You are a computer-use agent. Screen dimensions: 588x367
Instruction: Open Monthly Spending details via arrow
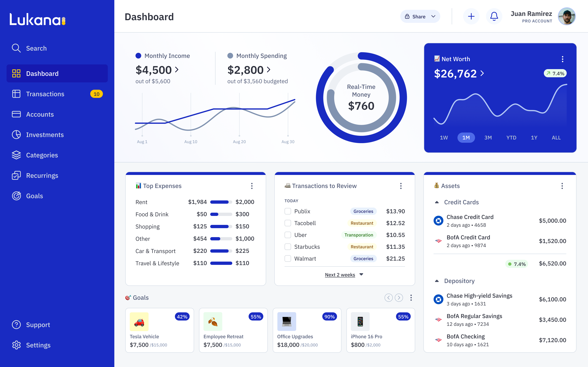click(x=269, y=70)
